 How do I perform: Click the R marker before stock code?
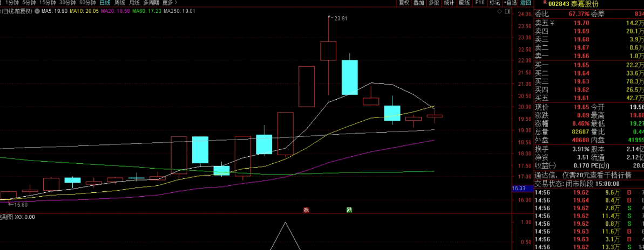pos(545,2)
